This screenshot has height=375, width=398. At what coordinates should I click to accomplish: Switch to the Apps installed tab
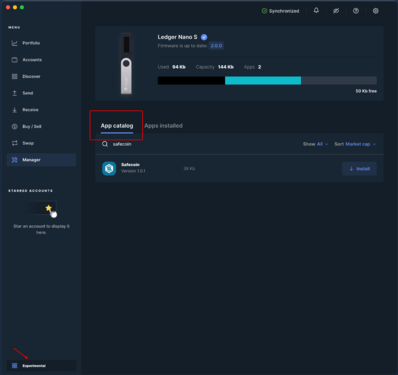click(163, 126)
